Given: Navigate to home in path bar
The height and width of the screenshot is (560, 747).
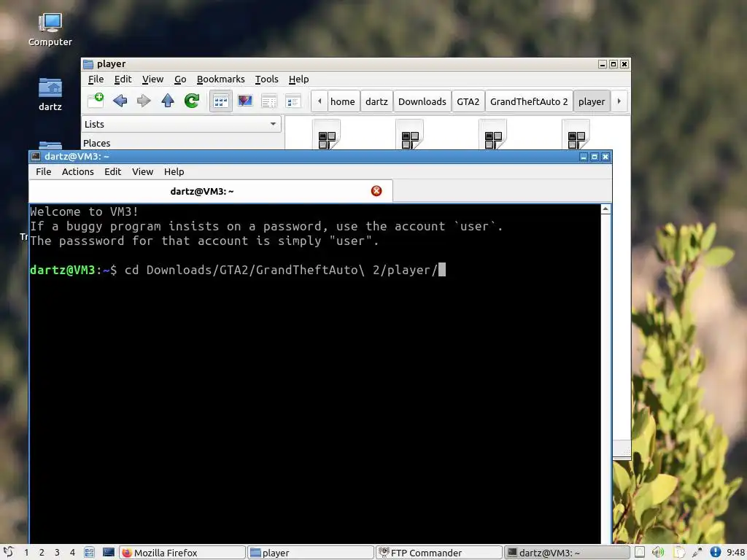Looking at the screenshot, I should (343, 101).
